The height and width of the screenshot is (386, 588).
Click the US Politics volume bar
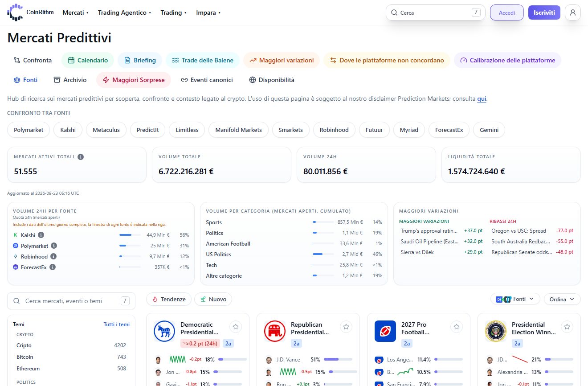[323, 255]
